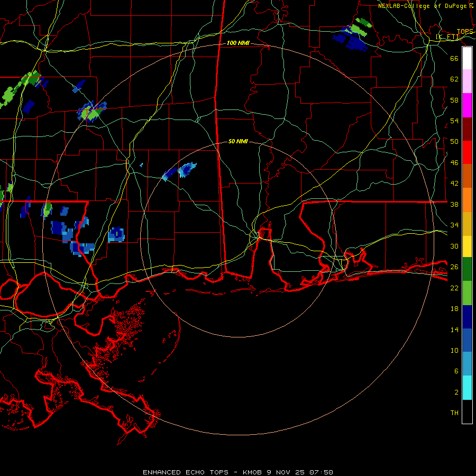Click the light blue color bar segment
Image resolution: width=476 pixels, height=476 pixels.
click(467, 364)
